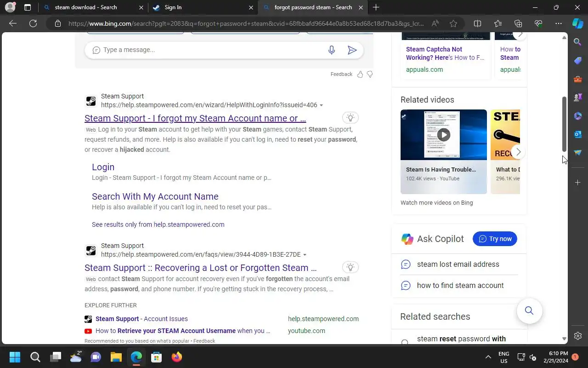Screen dimensions: 588x368
Task: Ask Copilot: steam lost email address
Action: pyautogui.click(x=458, y=264)
